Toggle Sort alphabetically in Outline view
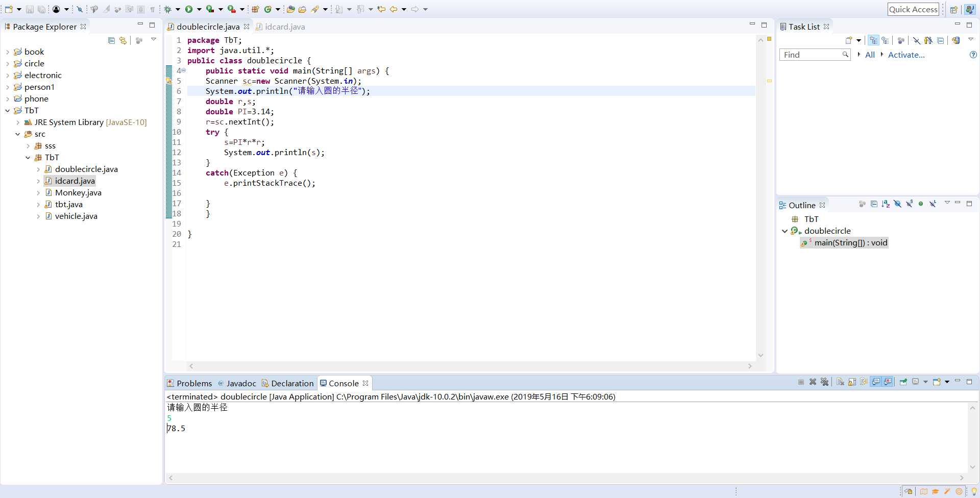Viewport: 980px width, 498px height. coord(886,204)
